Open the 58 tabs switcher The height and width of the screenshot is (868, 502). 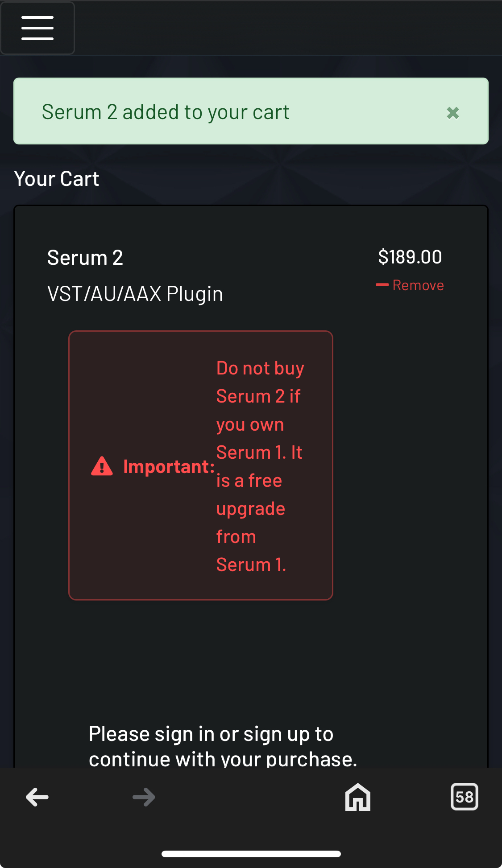[x=465, y=797]
